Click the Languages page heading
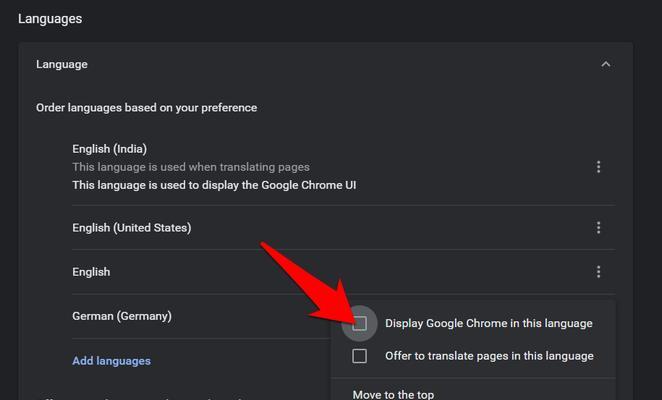 [50, 19]
